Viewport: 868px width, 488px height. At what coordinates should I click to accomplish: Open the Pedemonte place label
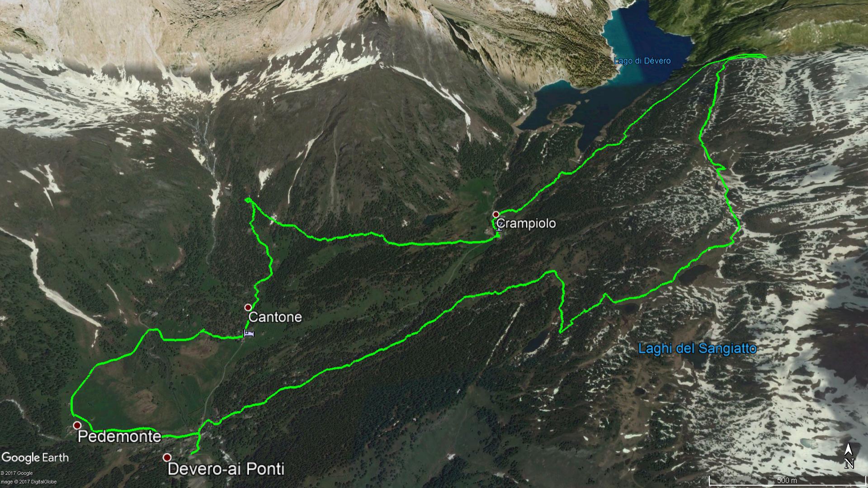[119, 436]
